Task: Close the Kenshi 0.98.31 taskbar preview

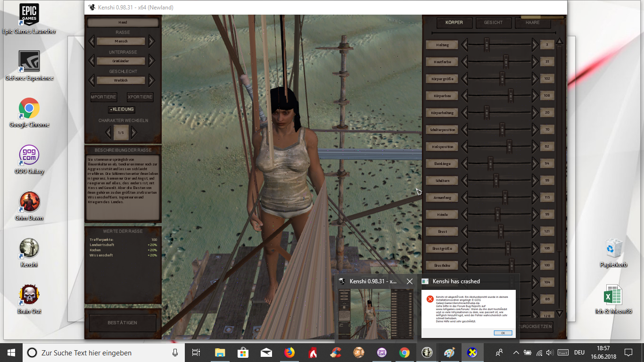Action: tap(409, 281)
